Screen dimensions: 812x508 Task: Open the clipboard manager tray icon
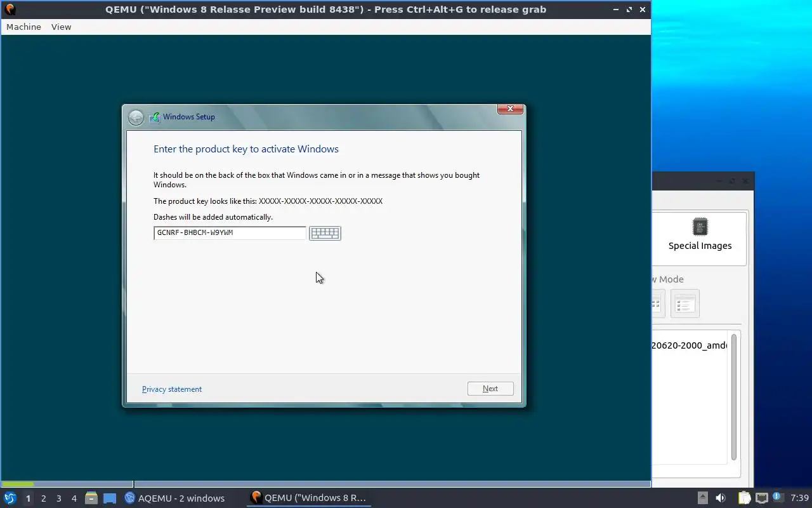(x=744, y=498)
